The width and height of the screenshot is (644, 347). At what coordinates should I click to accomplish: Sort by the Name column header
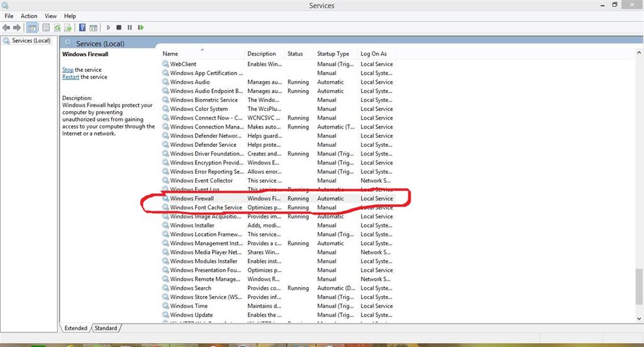coord(203,54)
